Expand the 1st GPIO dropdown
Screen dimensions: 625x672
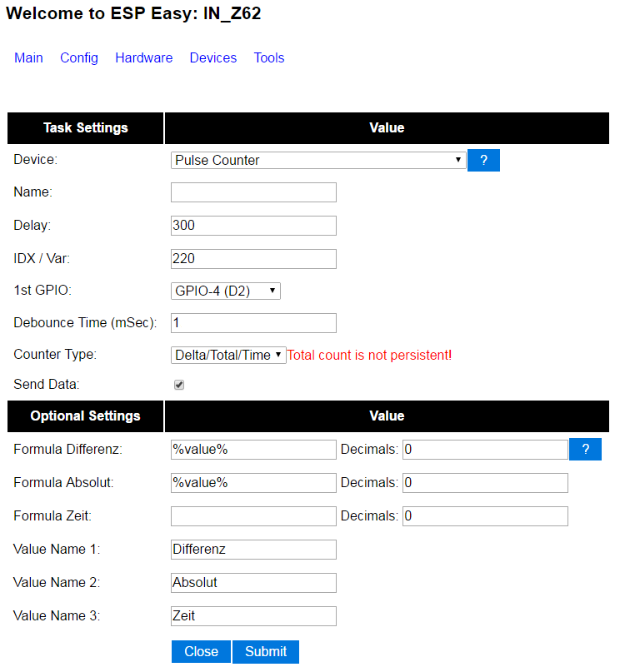(x=225, y=291)
